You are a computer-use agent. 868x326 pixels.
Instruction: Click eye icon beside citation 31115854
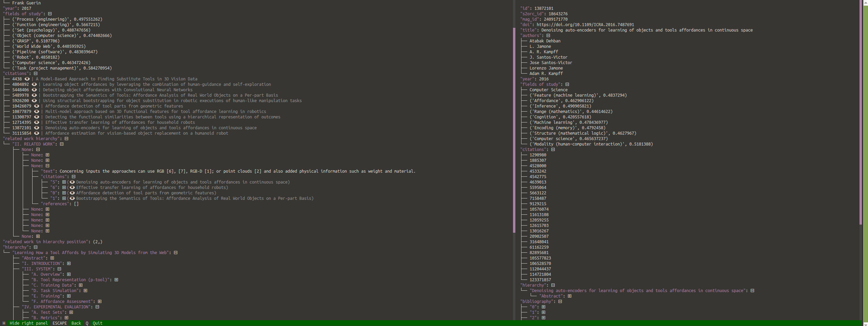37,133
